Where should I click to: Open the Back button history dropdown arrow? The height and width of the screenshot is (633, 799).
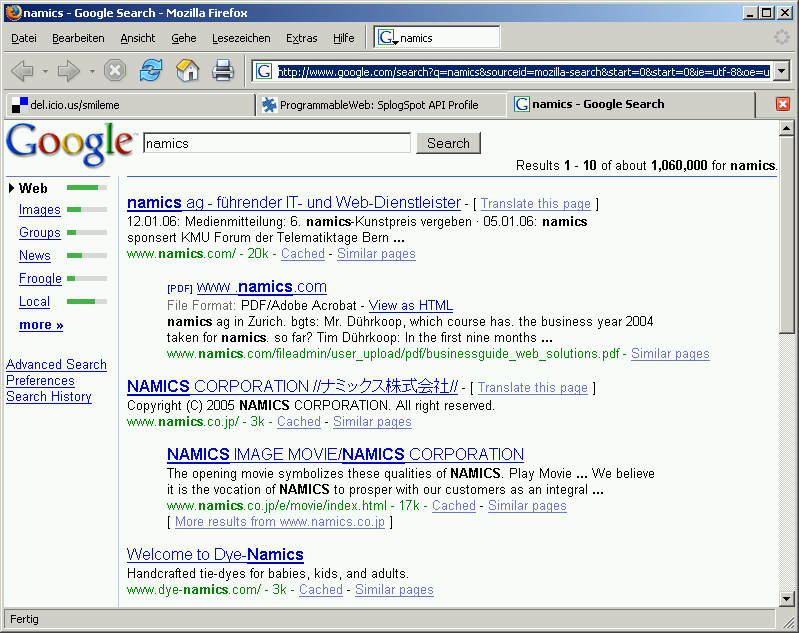(x=45, y=72)
